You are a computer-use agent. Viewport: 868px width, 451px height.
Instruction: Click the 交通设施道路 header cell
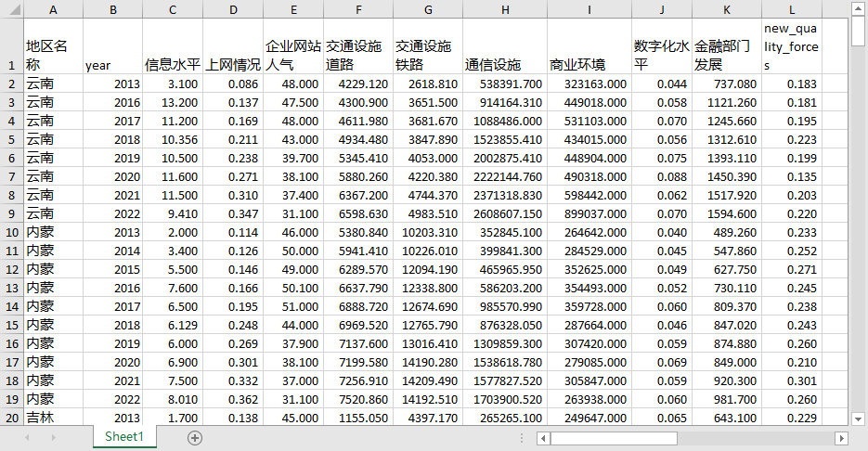358,45
